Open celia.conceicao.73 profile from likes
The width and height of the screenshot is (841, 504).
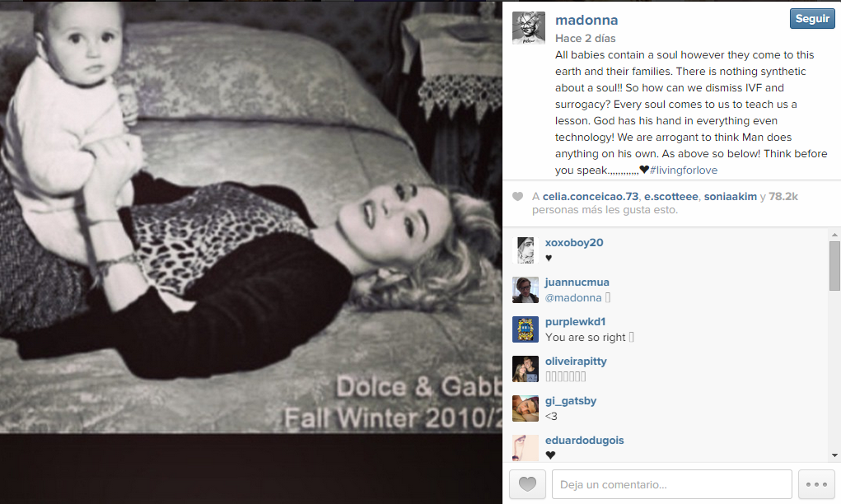[x=591, y=196]
